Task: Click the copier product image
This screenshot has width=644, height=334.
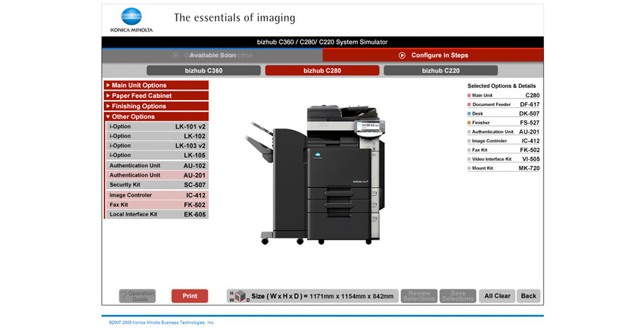Action: pos(315,175)
